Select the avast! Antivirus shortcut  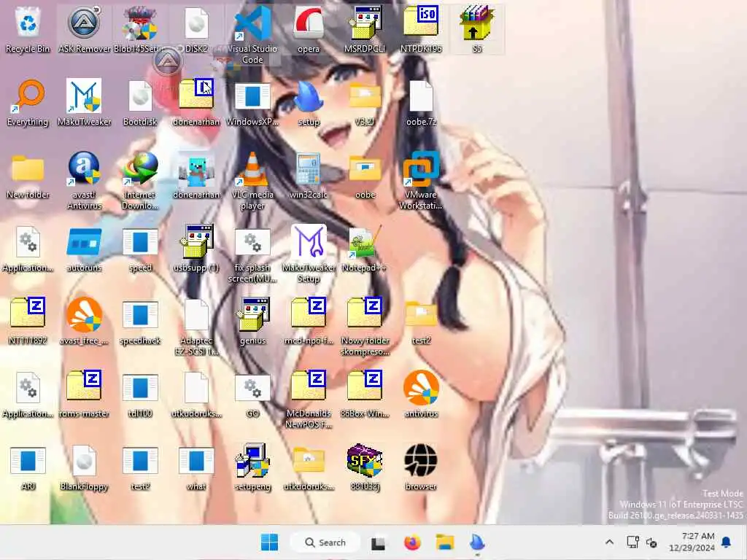pos(85,181)
